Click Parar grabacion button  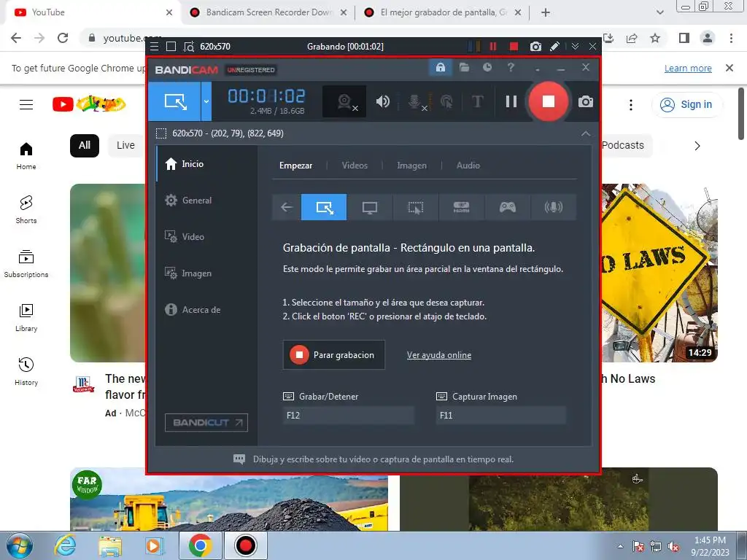[334, 355]
